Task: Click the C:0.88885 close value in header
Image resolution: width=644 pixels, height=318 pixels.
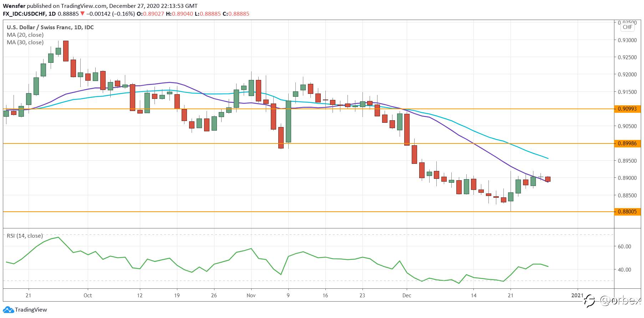Action: point(236,14)
